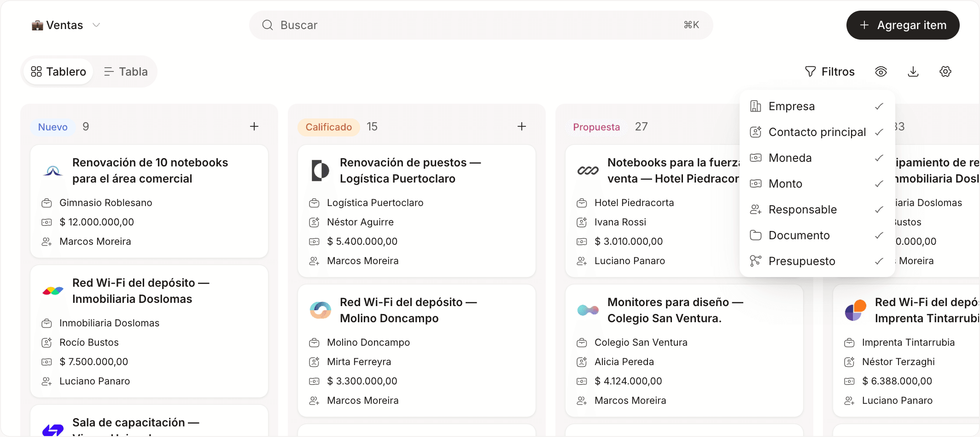Toggle Monto field visibility
This screenshot has width=980, height=437.
coord(817,183)
